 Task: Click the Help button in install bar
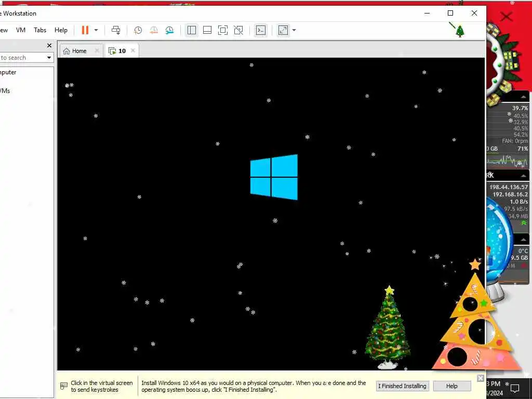[x=451, y=386]
